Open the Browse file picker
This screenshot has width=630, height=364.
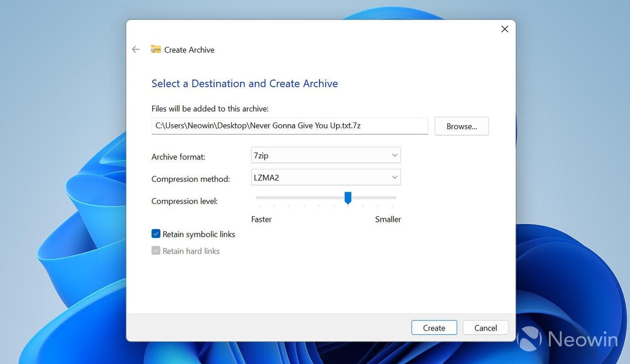[461, 126]
